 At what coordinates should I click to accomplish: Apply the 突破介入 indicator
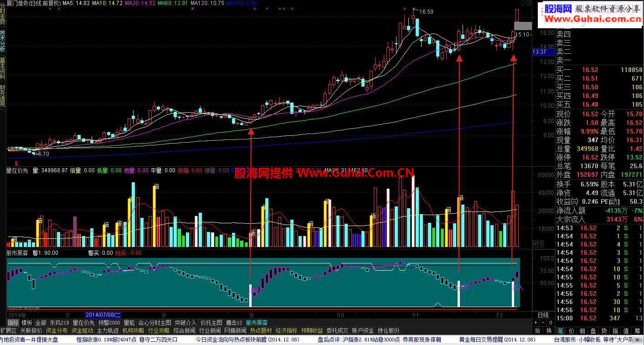[x=185, y=323]
